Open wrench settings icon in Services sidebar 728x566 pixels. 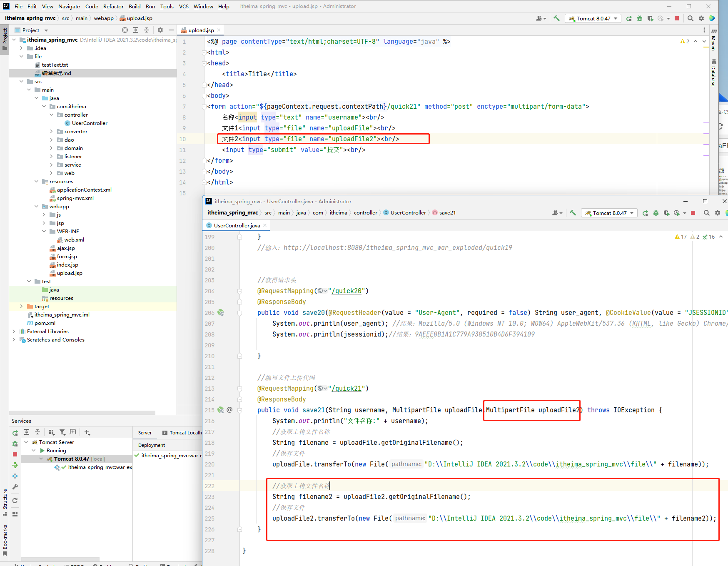click(15, 487)
